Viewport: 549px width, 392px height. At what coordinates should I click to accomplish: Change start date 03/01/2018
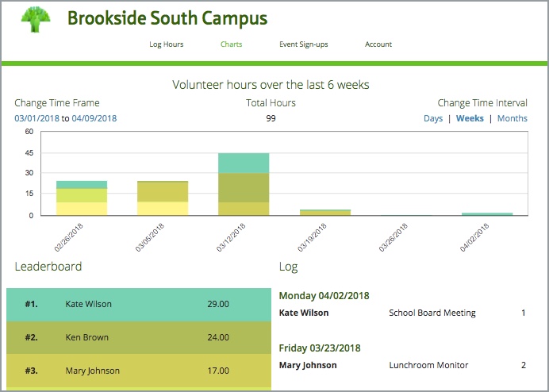36,119
